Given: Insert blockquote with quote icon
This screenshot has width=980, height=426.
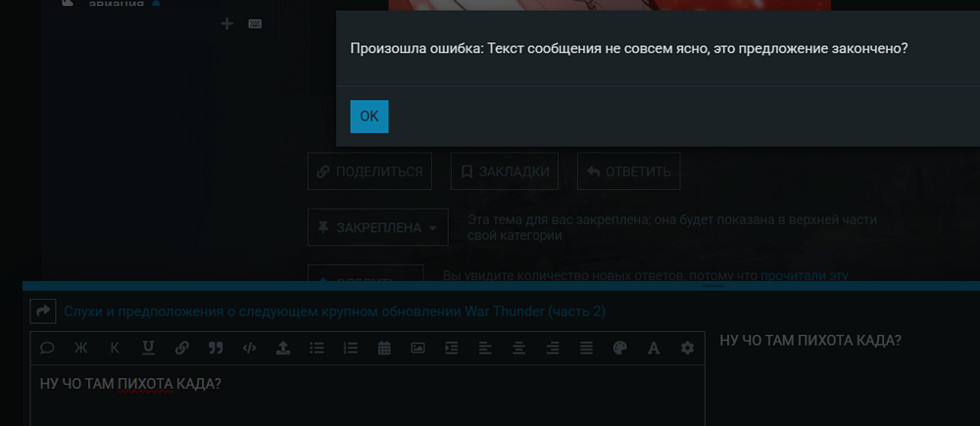Looking at the screenshot, I should pyautogui.click(x=216, y=348).
